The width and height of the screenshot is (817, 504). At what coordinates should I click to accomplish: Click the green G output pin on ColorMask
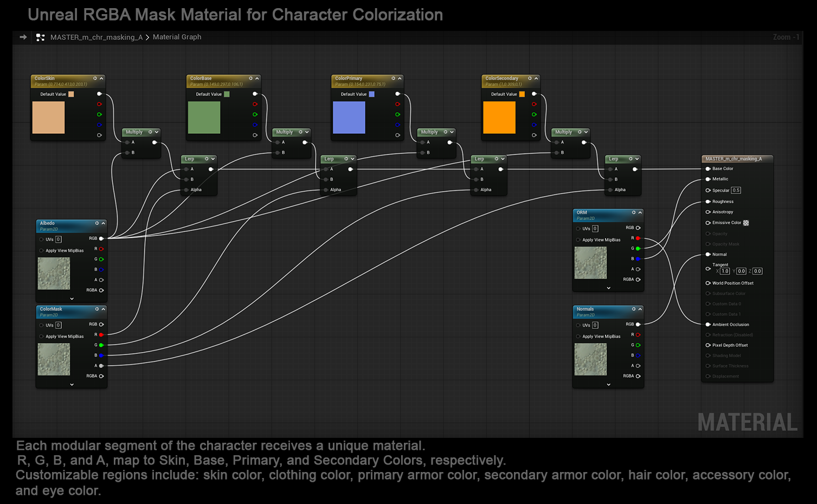click(x=101, y=345)
